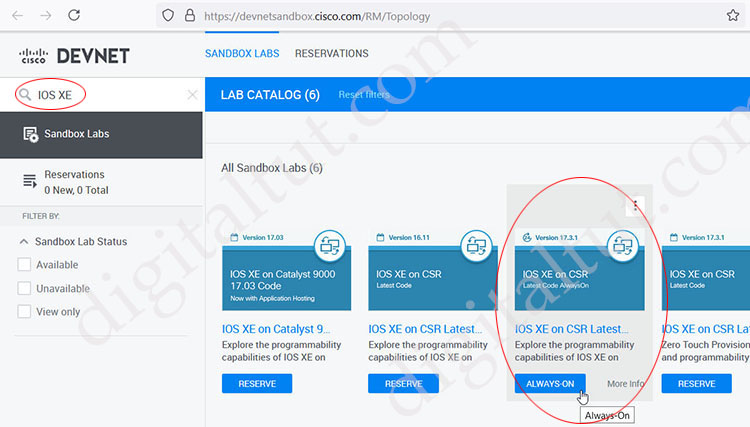750x427 pixels.
Task: Go forward with the browser forward arrow
Action: (x=46, y=16)
